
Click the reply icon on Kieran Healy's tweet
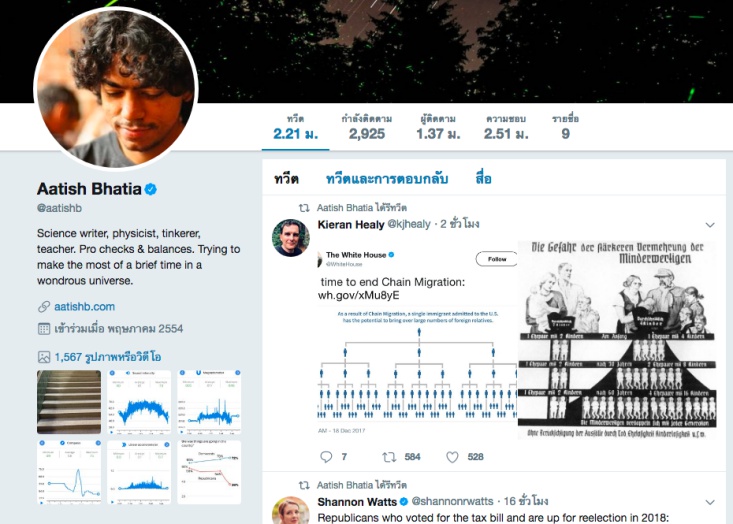[x=326, y=457]
